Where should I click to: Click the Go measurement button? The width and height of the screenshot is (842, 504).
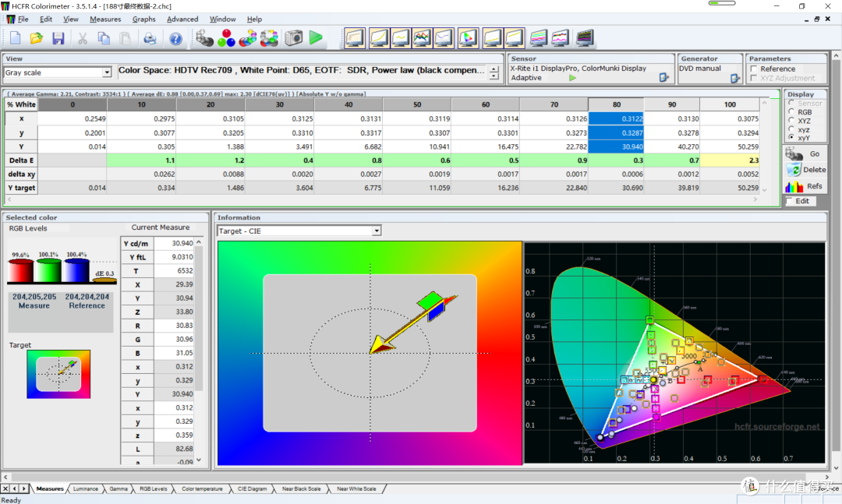tap(806, 154)
